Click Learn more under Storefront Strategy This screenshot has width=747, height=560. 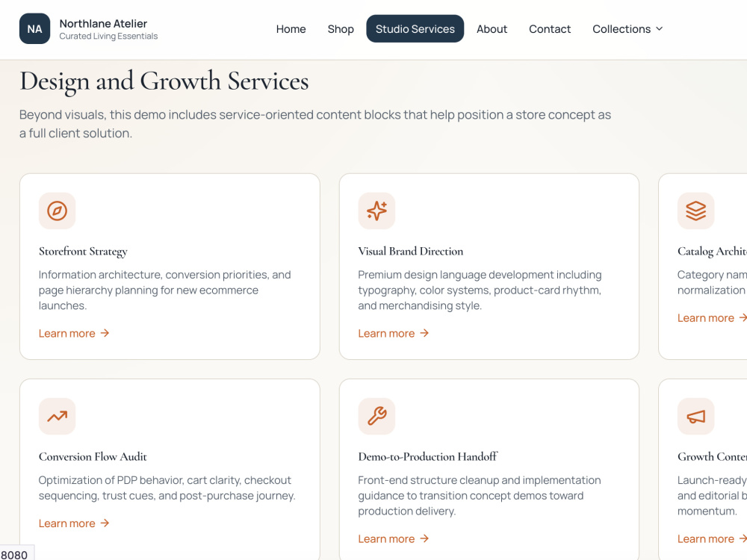[74, 333]
